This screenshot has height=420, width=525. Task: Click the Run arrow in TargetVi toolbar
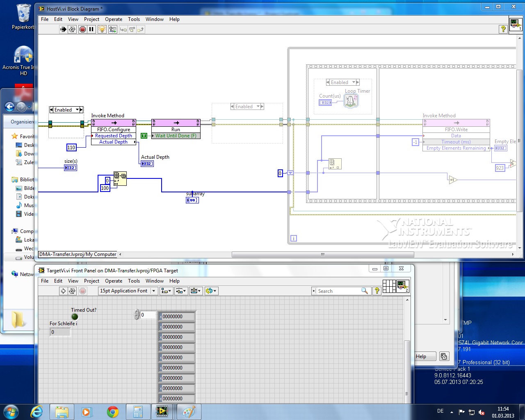pos(63,291)
